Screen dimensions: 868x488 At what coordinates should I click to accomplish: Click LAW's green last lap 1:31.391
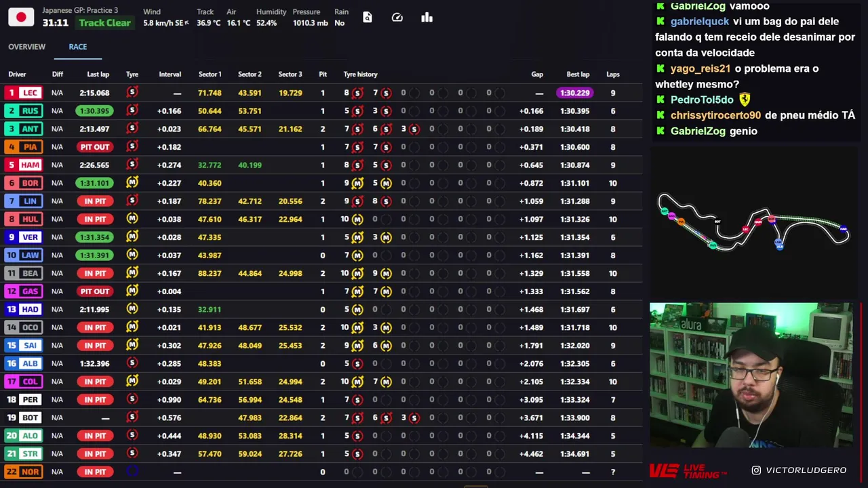94,256
